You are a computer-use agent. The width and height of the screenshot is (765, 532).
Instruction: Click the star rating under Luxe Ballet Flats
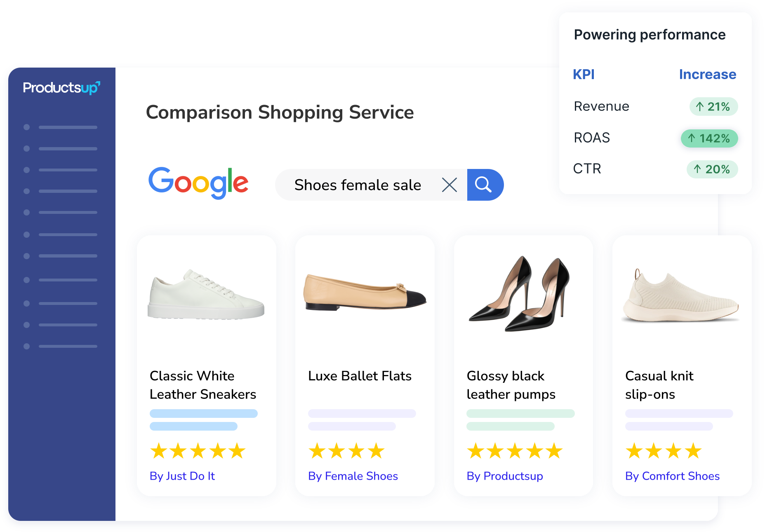346,451
